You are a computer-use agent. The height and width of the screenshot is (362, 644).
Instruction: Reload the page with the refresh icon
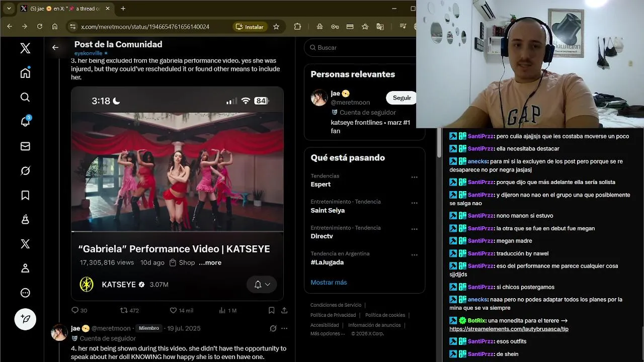(x=40, y=27)
